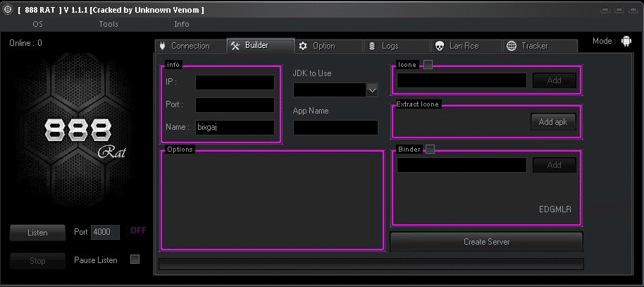This screenshot has width=644, height=287.
Task: Click the Mode : label
Action: [x=604, y=41]
